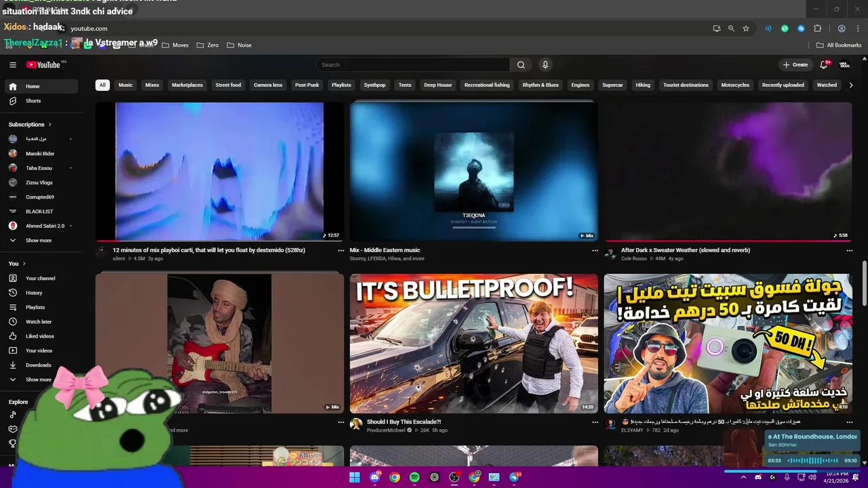
Task: Click the YouTube logo
Action: pos(44,65)
